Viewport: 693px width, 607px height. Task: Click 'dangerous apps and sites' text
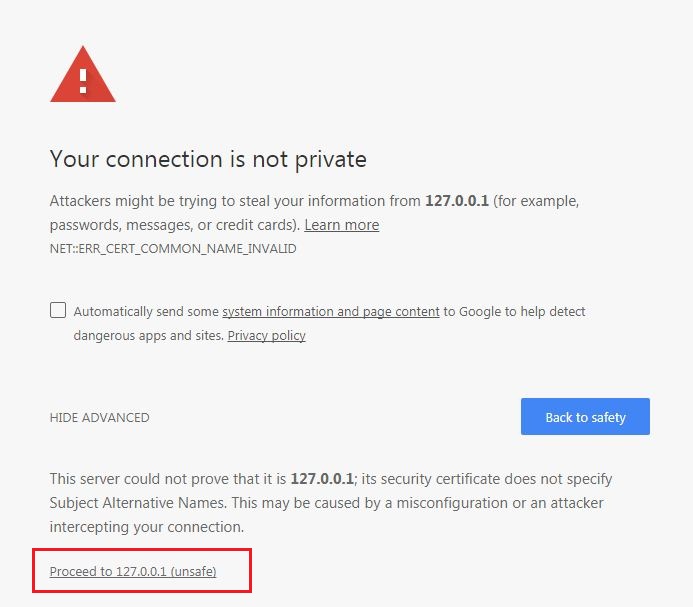tap(148, 335)
